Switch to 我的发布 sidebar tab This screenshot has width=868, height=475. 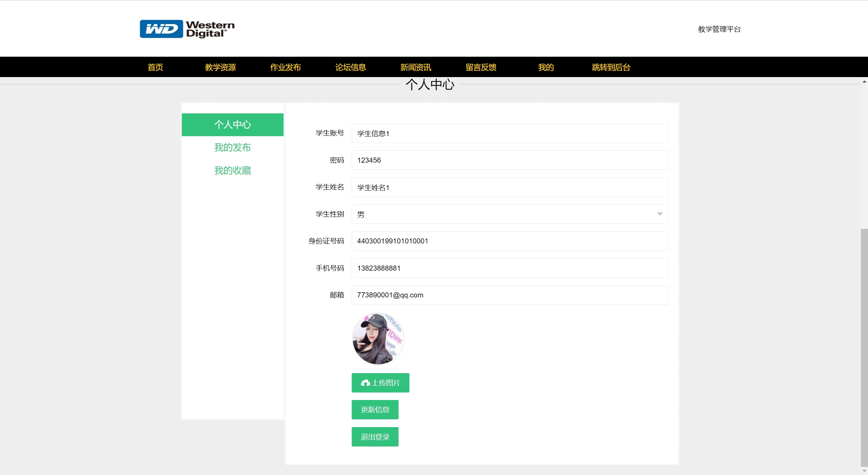pos(232,147)
